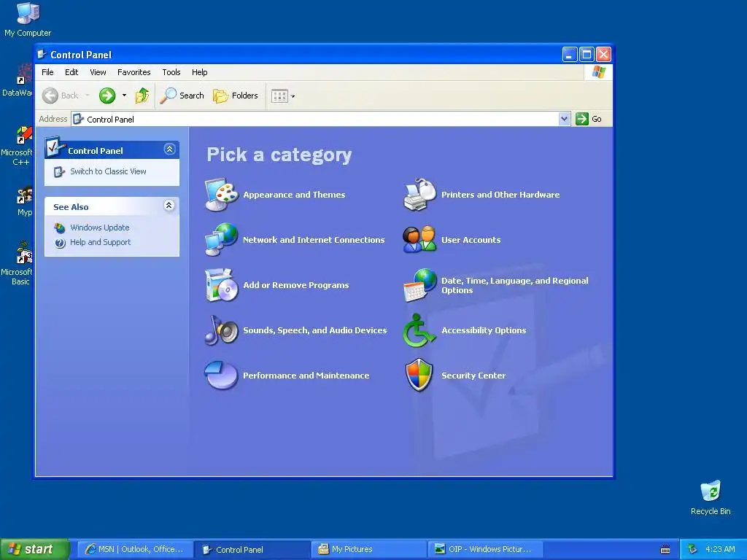The image size is (747, 560).
Task: Click Date, Time, Language, and Regional Options link
Action: [514, 285]
